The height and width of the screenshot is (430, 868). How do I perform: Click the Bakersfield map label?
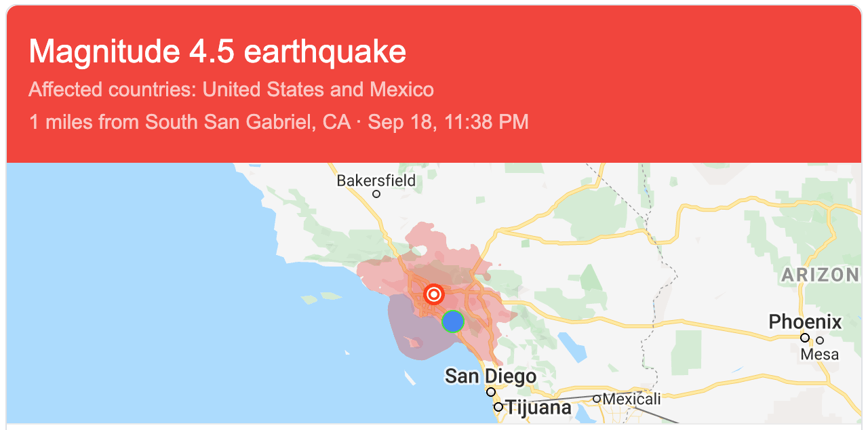click(x=376, y=181)
